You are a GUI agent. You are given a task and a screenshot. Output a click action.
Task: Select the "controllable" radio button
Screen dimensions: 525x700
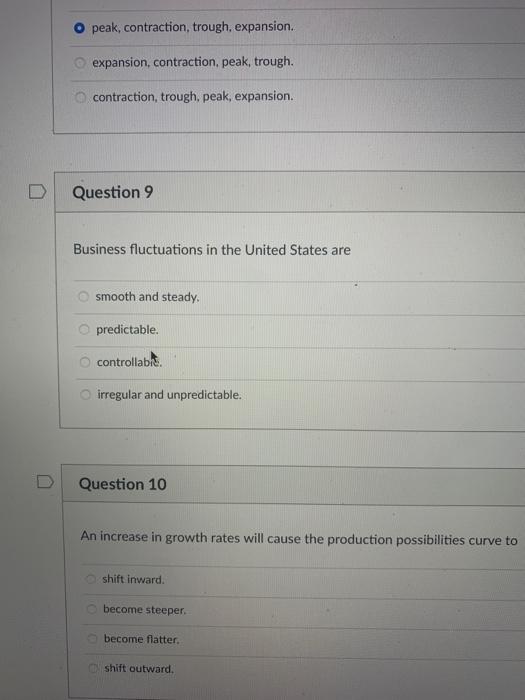coord(85,362)
